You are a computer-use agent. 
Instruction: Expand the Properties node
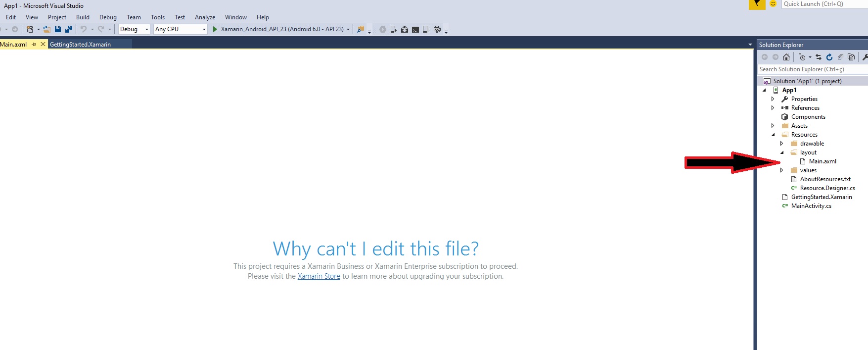(773, 99)
